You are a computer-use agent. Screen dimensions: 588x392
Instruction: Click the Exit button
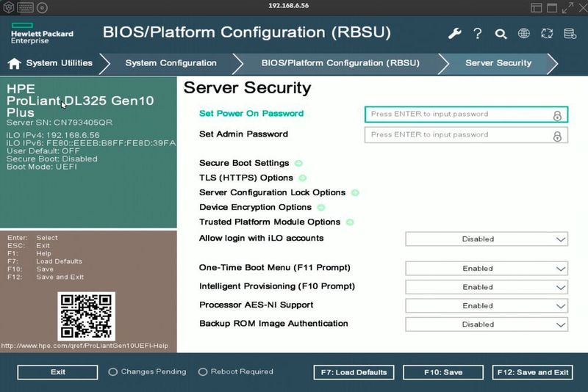[57, 372]
